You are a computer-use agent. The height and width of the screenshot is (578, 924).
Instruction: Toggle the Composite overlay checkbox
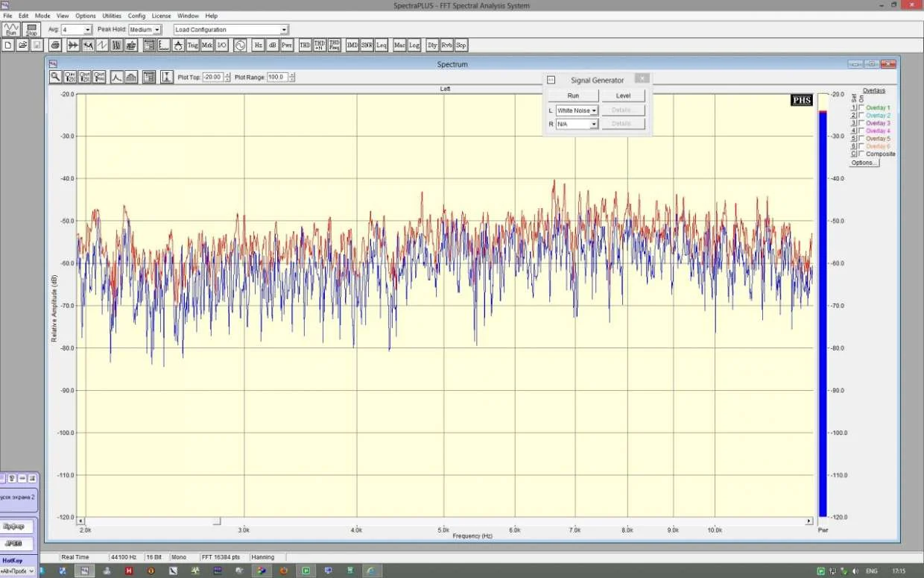(x=862, y=154)
